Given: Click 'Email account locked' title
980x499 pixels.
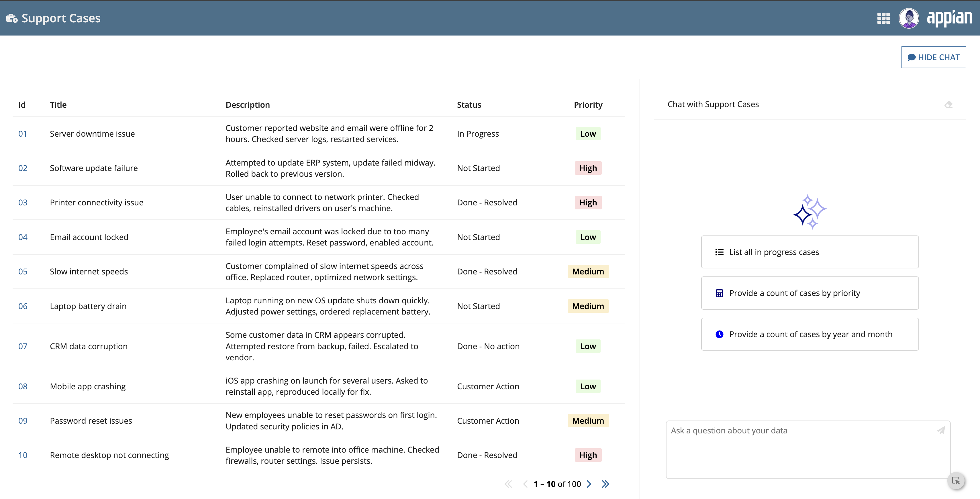Looking at the screenshot, I should 89,237.
